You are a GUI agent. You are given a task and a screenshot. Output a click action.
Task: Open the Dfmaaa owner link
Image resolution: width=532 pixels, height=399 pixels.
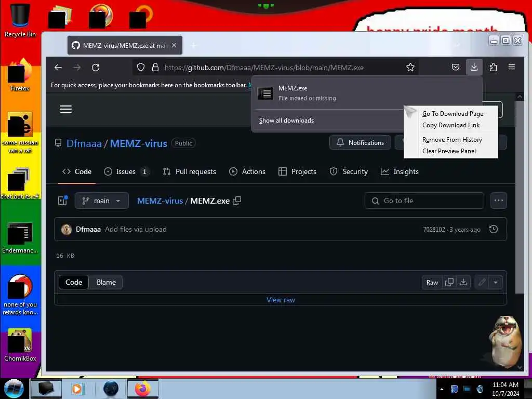click(x=84, y=143)
